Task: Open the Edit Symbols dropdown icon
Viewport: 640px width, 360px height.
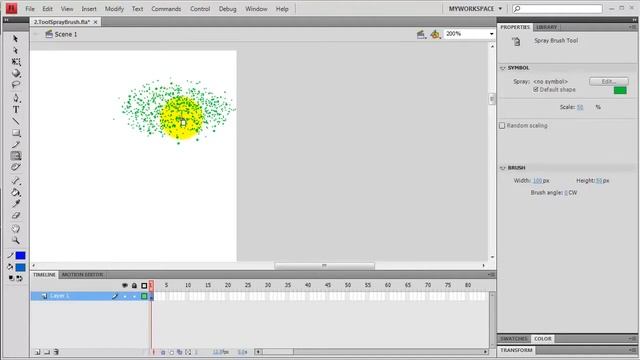Action: [436, 35]
